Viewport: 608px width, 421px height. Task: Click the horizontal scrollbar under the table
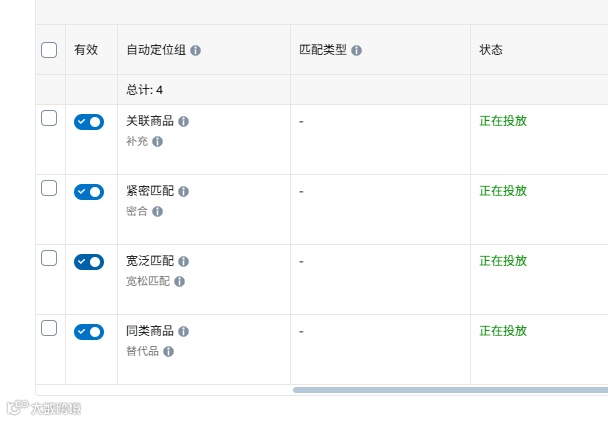click(450, 390)
